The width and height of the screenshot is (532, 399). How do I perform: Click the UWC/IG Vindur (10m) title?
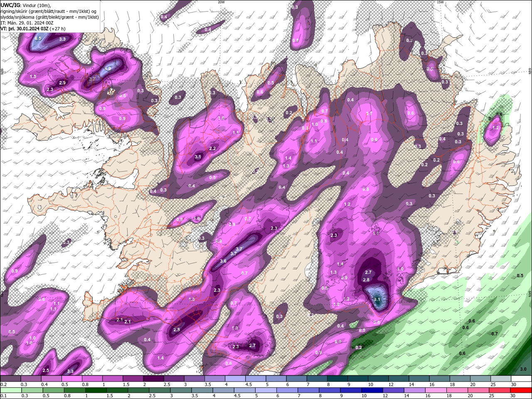click(26, 5)
